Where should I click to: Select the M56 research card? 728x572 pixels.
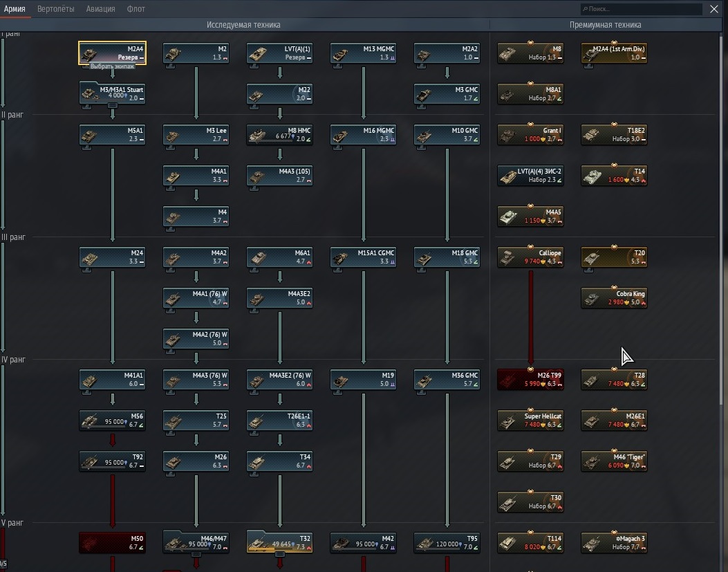coord(113,421)
